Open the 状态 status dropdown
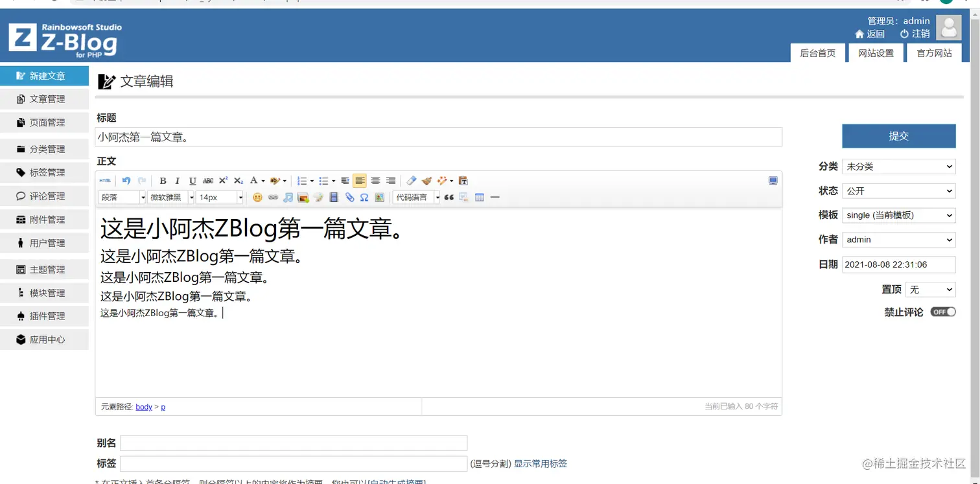This screenshot has width=980, height=484. (x=898, y=191)
